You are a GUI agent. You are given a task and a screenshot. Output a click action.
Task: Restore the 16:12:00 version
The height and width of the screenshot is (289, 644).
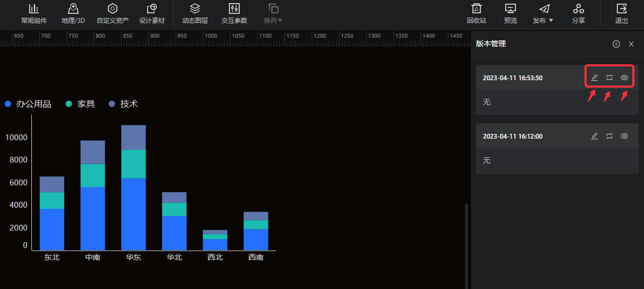click(609, 136)
